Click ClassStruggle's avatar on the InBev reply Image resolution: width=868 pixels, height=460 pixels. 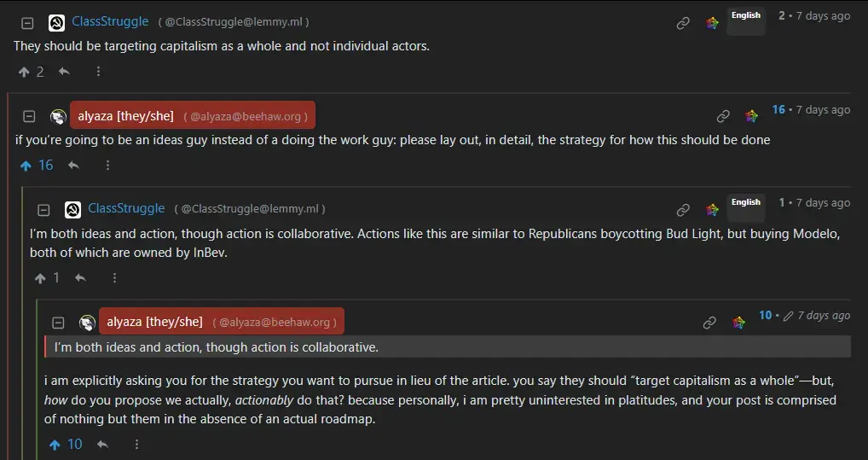pos(72,209)
